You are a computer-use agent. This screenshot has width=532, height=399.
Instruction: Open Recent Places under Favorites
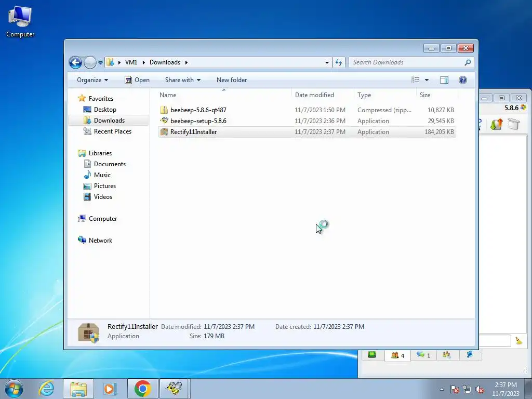112,131
